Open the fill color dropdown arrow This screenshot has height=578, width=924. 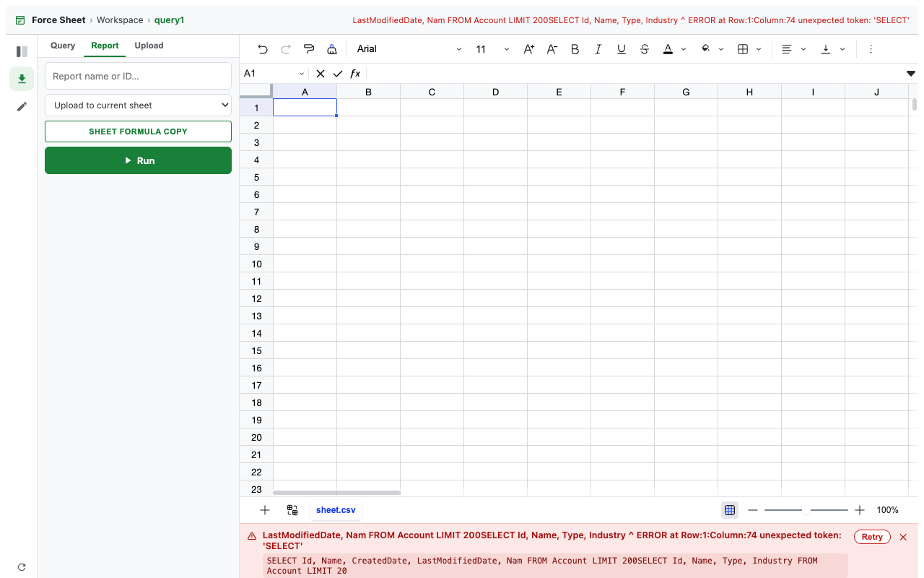pos(721,49)
